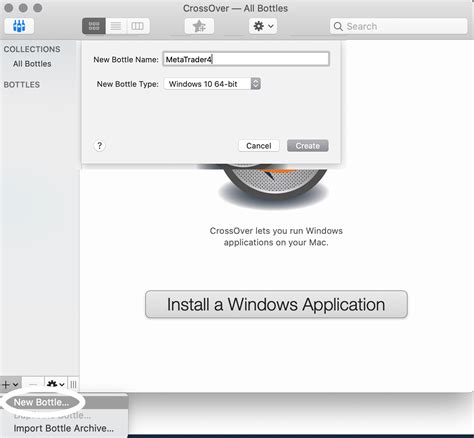Select All Bottles in sidebar
This screenshot has width=474, height=438.
[32, 64]
